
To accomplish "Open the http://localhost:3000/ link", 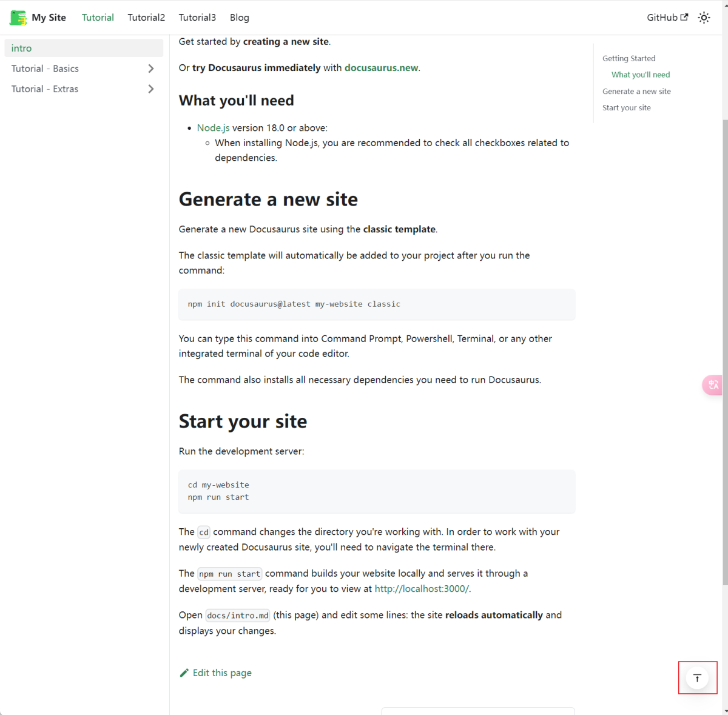I will (422, 589).
